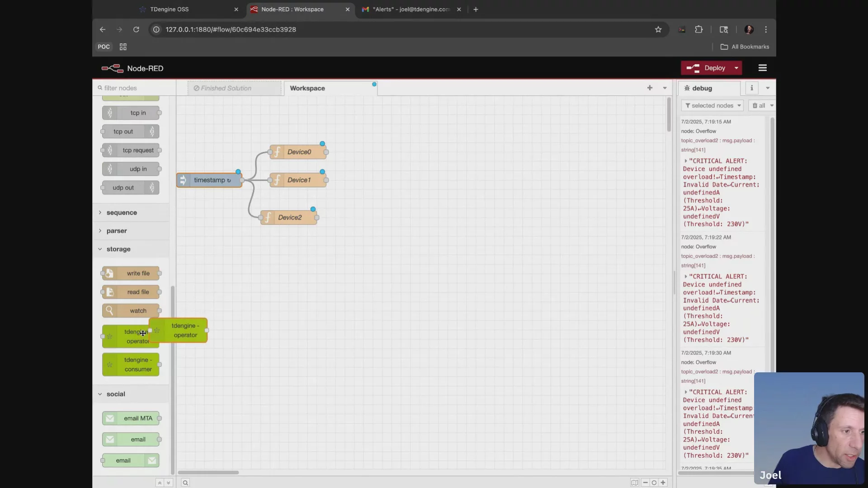Open the debug sidebar tab
Screen dimensions: 868x488
(x=709, y=88)
